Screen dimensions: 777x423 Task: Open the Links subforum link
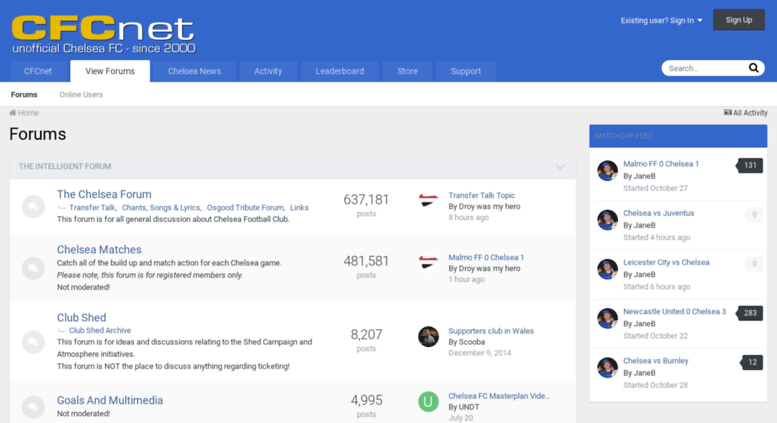coord(299,208)
